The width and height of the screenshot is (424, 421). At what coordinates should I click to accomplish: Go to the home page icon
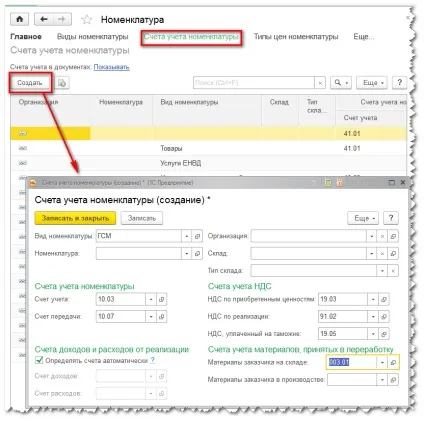(x=20, y=19)
